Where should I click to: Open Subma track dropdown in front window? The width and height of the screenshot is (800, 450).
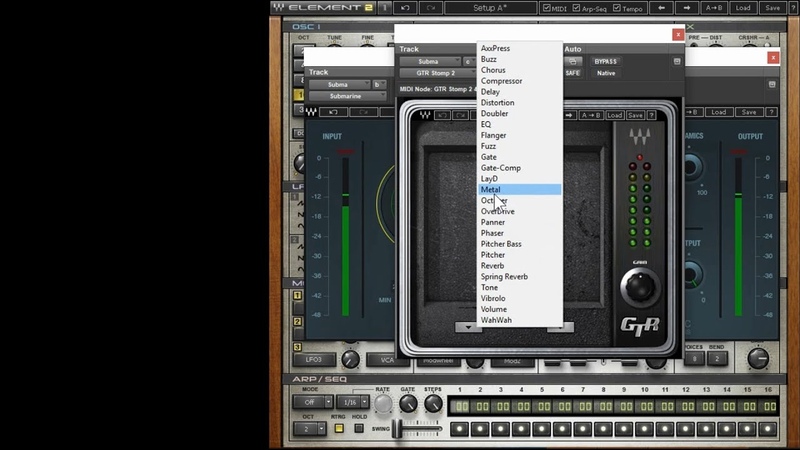(430, 61)
